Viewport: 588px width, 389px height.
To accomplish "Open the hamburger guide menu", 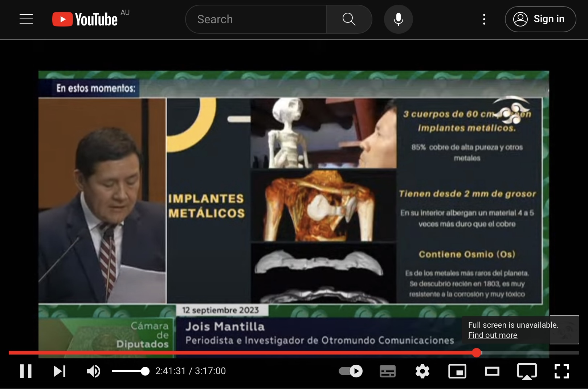I will pos(26,19).
